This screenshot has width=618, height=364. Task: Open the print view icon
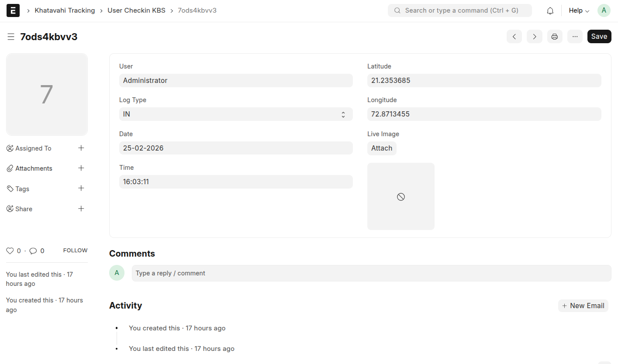click(555, 36)
